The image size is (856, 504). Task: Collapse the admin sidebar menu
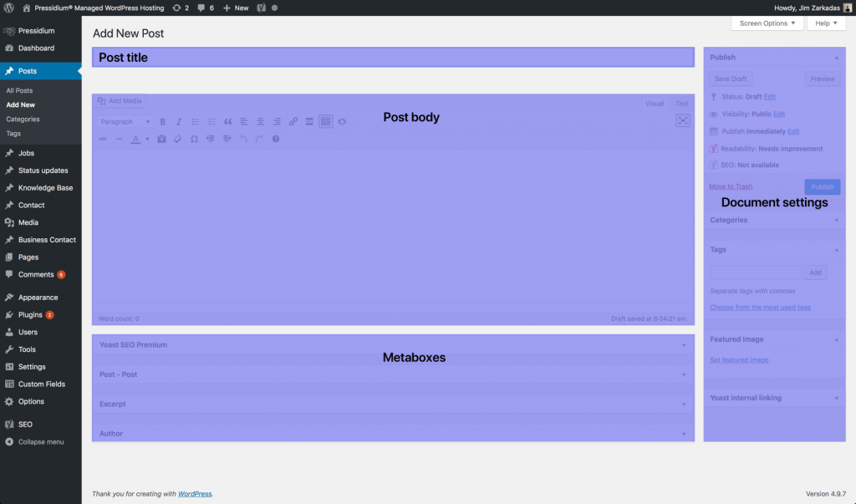pos(41,442)
